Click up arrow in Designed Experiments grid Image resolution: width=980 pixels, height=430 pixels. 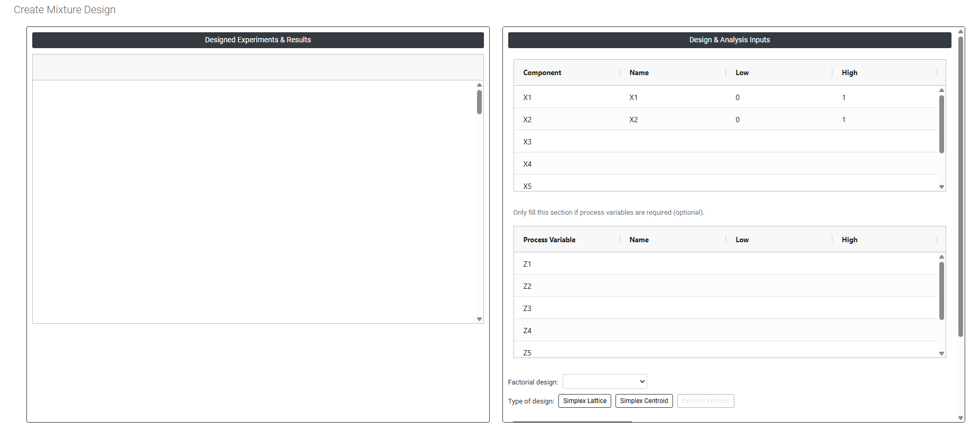click(x=479, y=85)
